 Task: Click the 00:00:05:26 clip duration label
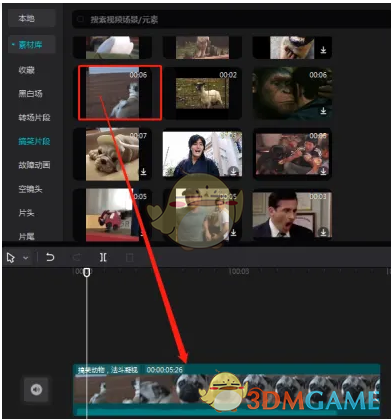pos(165,370)
